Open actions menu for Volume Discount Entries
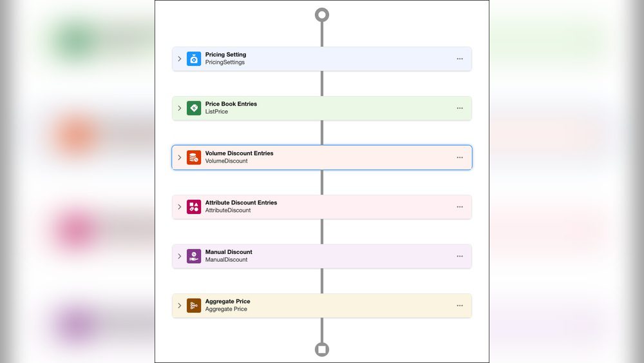Image resolution: width=644 pixels, height=363 pixels. tap(460, 157)
